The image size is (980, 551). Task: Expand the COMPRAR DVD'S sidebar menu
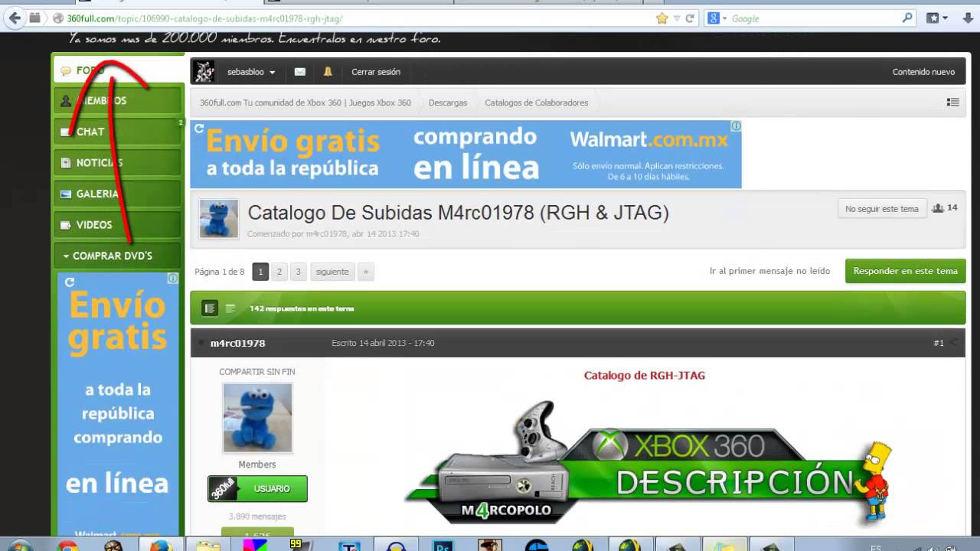coord(118,256)
